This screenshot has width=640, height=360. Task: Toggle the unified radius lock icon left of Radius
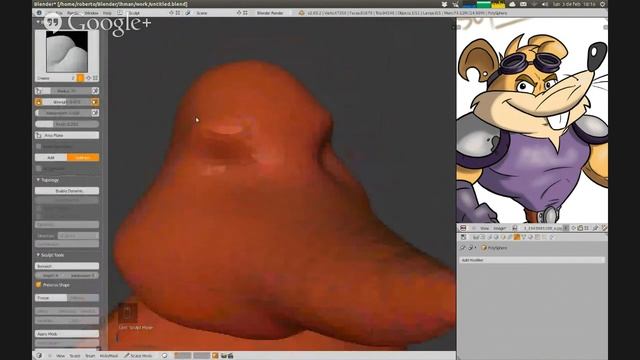point(38,91)
